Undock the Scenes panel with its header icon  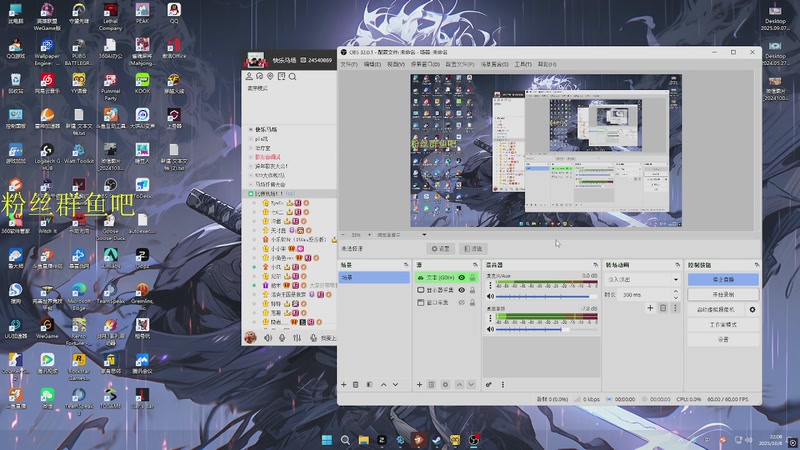406,265
